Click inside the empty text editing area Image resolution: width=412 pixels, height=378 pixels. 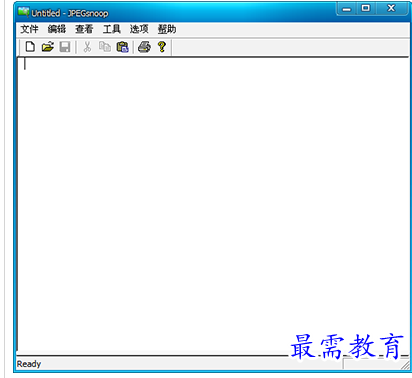pyautogui.click(x=213, y=203)
